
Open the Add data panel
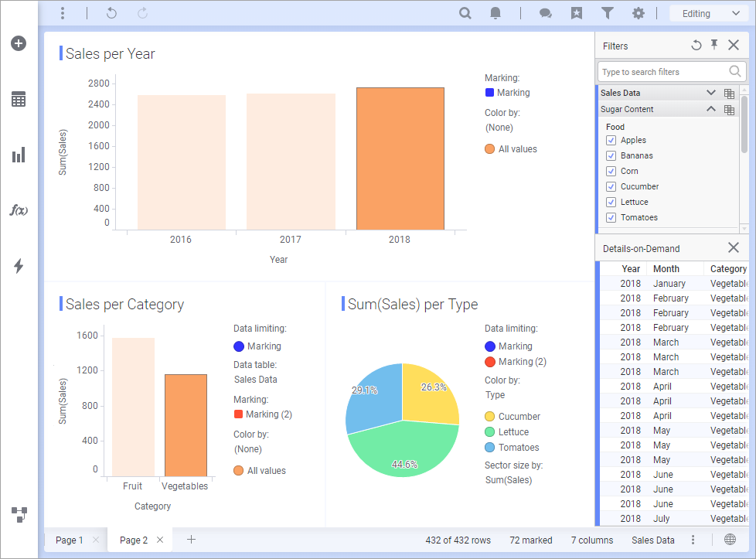[18, 43]
